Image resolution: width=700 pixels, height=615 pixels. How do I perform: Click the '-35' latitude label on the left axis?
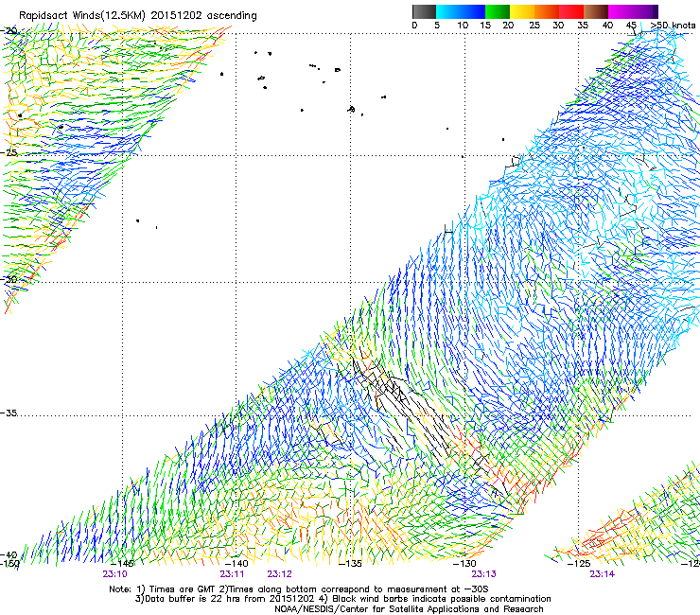tap(9, 413)
